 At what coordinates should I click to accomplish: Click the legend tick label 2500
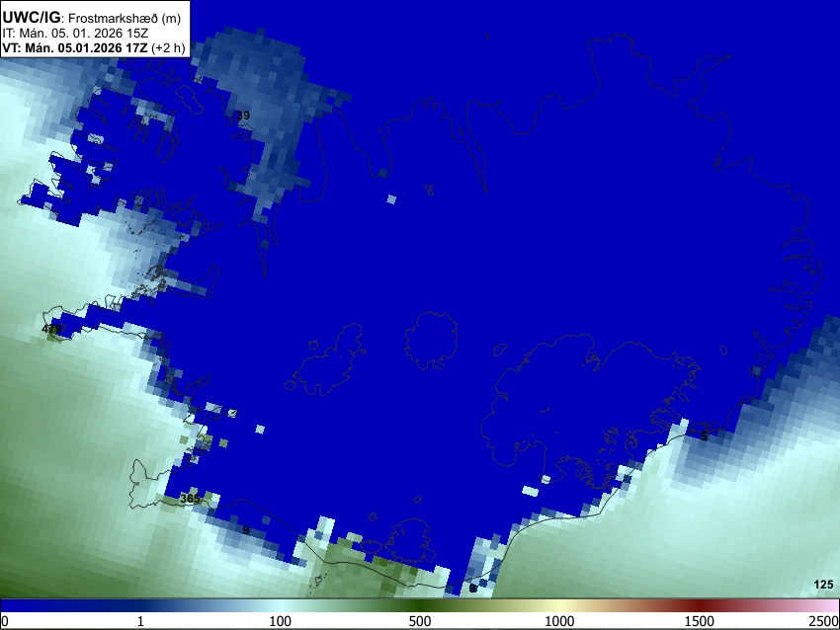point(824,621)
